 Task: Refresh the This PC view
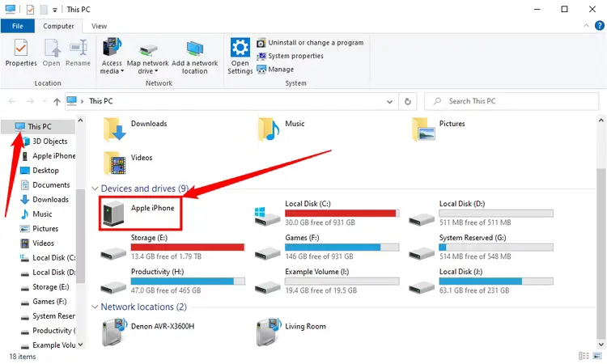(408, 101)
